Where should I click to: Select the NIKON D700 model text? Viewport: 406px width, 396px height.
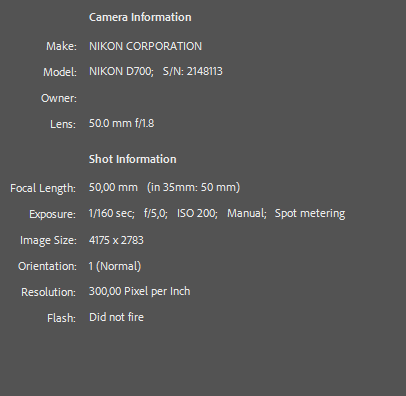click(x=121, y=71)
